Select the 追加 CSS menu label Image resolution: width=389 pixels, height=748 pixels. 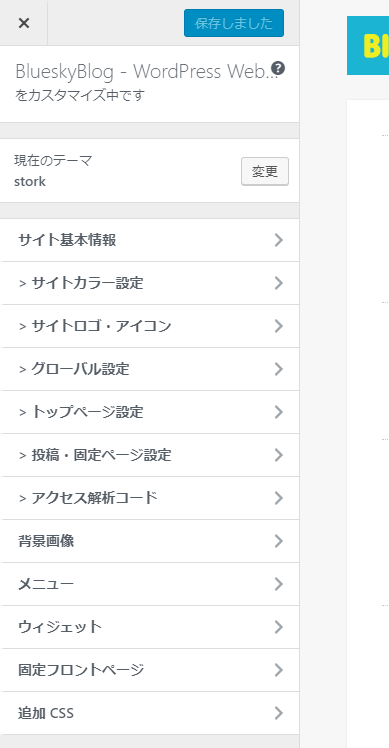pyautogui.click(x=46, y=713)
